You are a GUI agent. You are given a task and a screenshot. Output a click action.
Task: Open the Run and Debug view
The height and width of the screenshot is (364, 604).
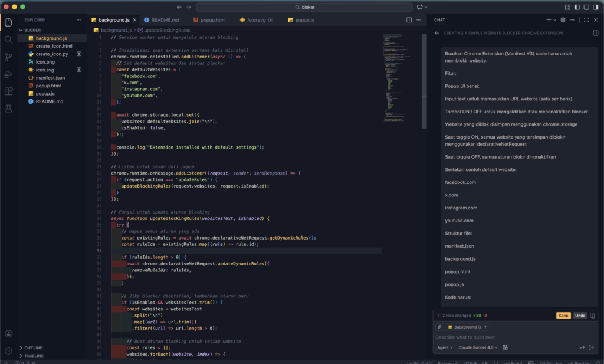tap(8, 74)
